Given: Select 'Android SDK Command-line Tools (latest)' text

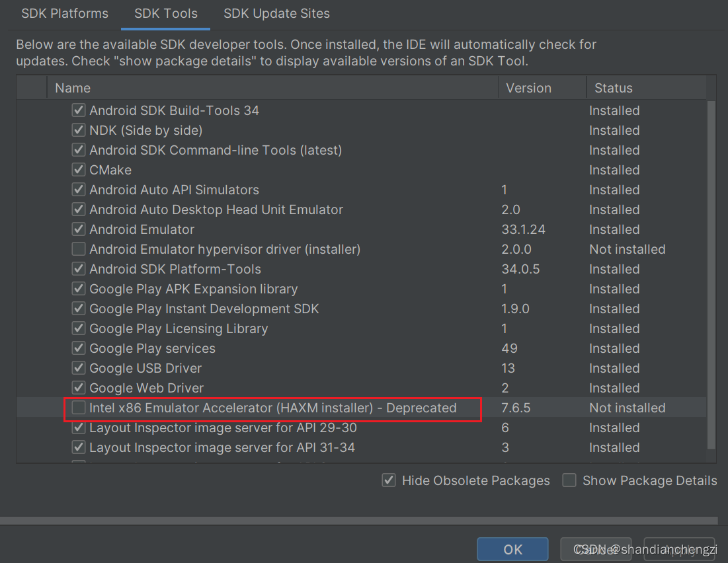Looking at the screenshot, I should [x=216, y=150].
